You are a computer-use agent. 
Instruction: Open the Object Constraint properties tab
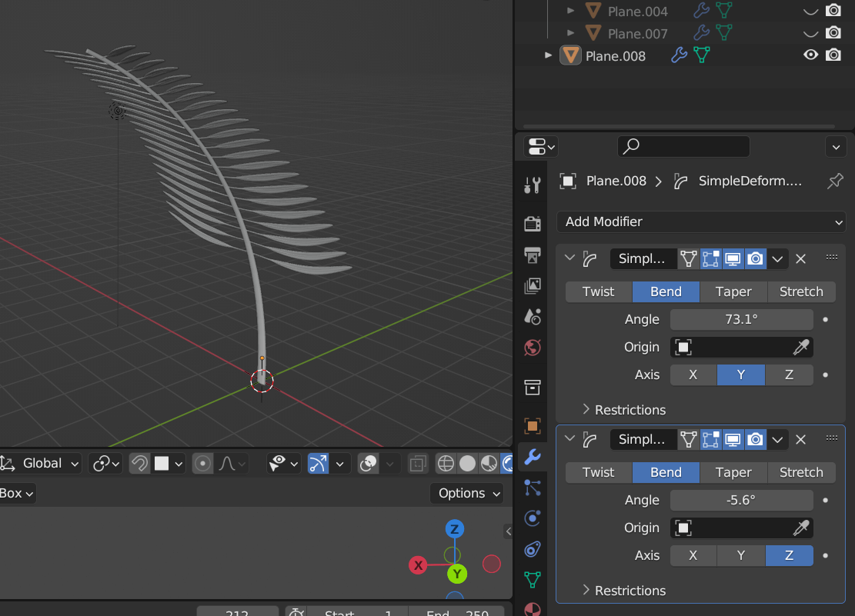tap(533, 549)
